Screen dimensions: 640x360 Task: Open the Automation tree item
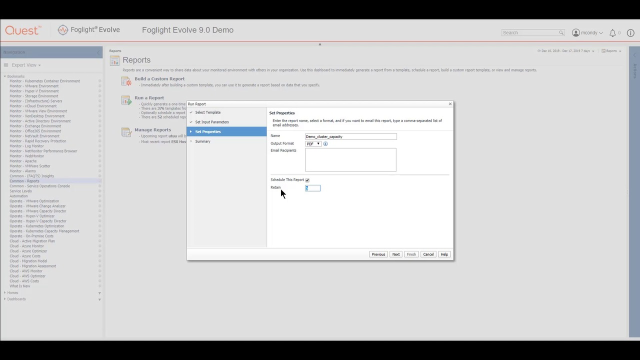pos(19,196)
